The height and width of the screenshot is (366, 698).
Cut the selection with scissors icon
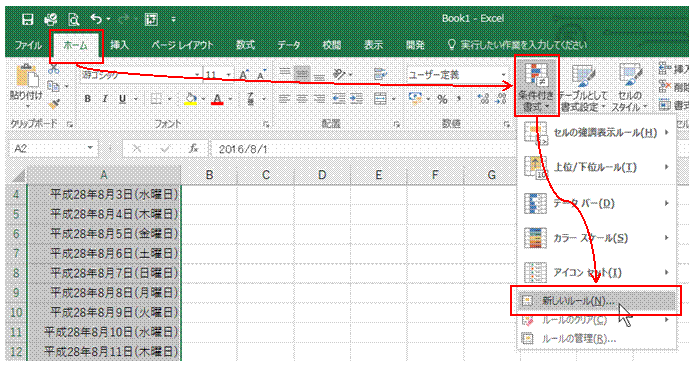(53, 69)
